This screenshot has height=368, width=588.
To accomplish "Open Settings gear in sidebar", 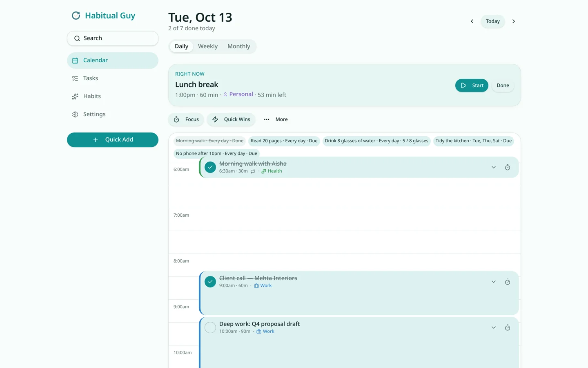I will [x=75, y=114].
